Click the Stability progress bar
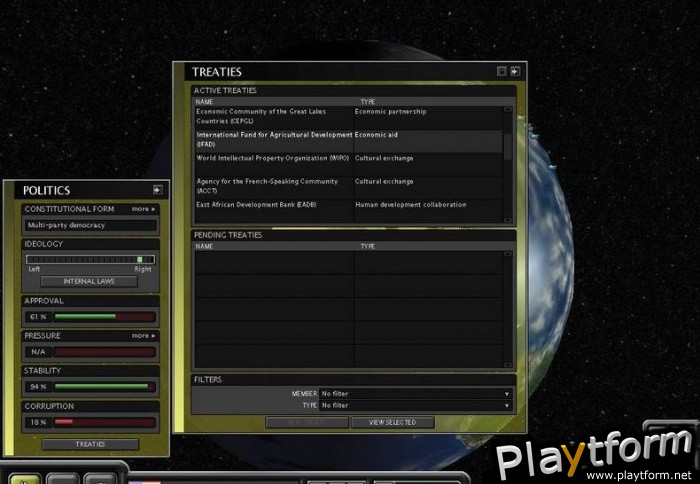The height and width of the screenshot is (484, 700). (104, 387)
